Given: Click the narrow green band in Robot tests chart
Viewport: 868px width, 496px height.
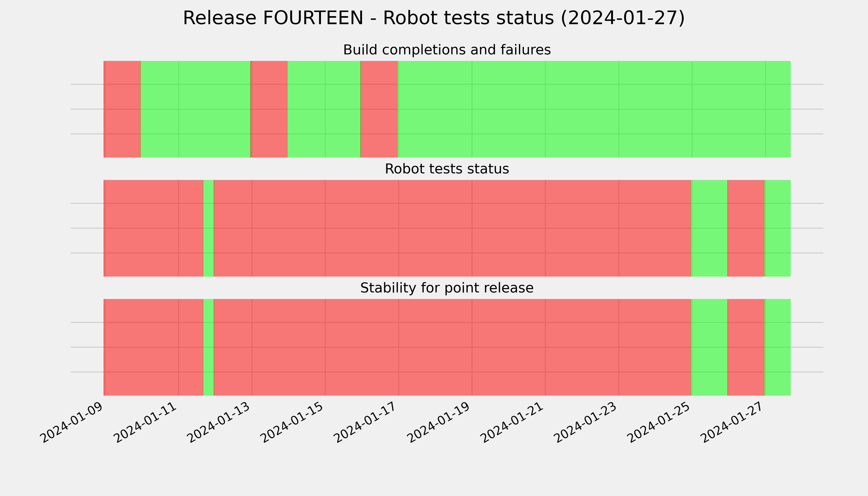Looking at the screenshot, I should click(x=209, y=228).
